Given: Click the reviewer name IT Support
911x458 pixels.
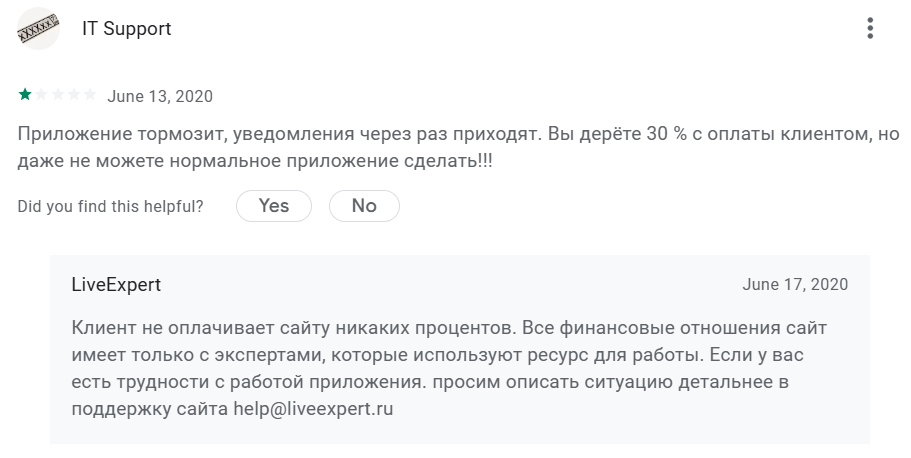Looking at the screenshot, I should (x=126, y=29).
